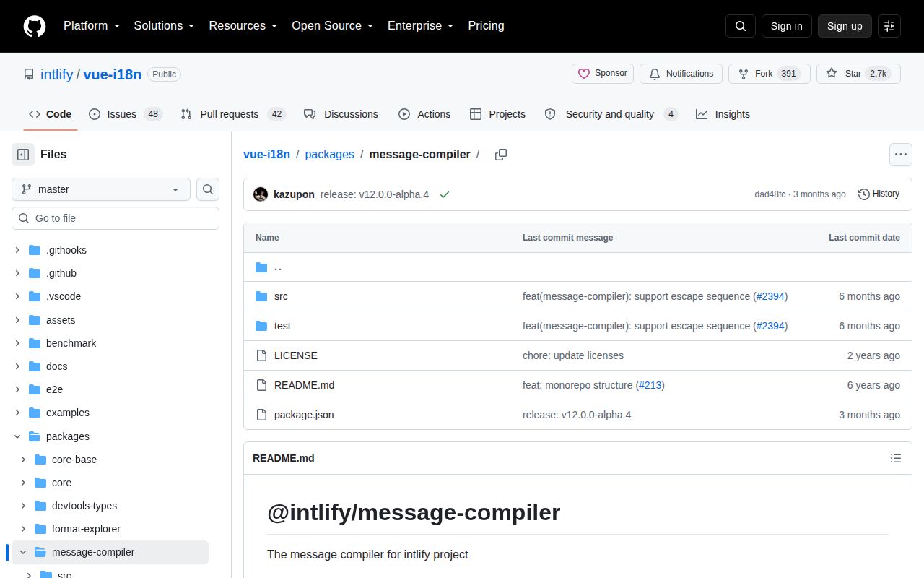Open the intlify owner link
Image resolution: width=924 pixels, height=578 pixels.
pyautogui.click(x=56, y=74)
